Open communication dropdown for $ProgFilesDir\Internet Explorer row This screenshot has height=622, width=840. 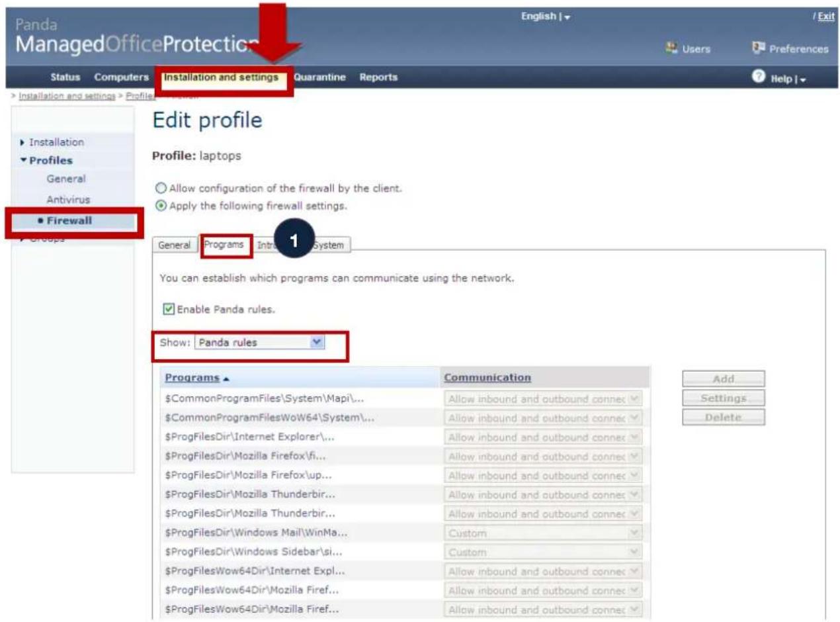542,437
